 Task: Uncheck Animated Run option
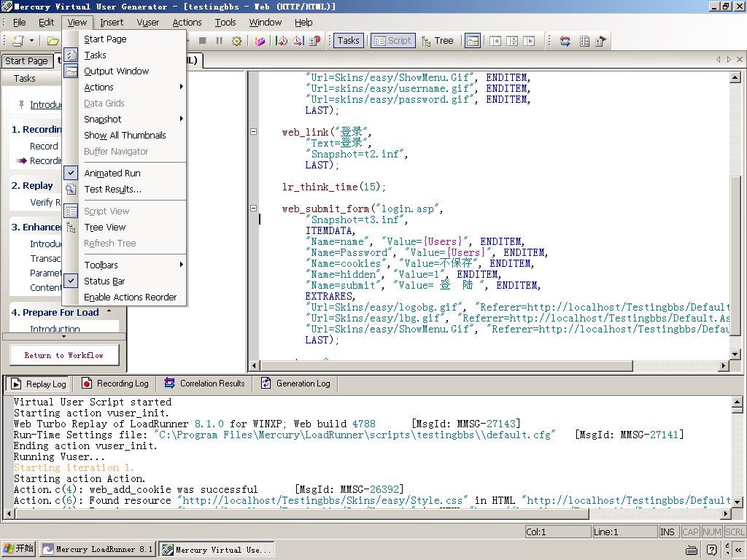(124, 174)
